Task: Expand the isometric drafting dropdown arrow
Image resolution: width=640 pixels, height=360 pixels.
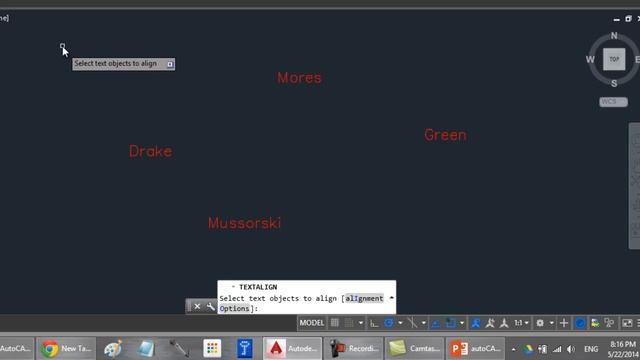Action: click(423, 323)
